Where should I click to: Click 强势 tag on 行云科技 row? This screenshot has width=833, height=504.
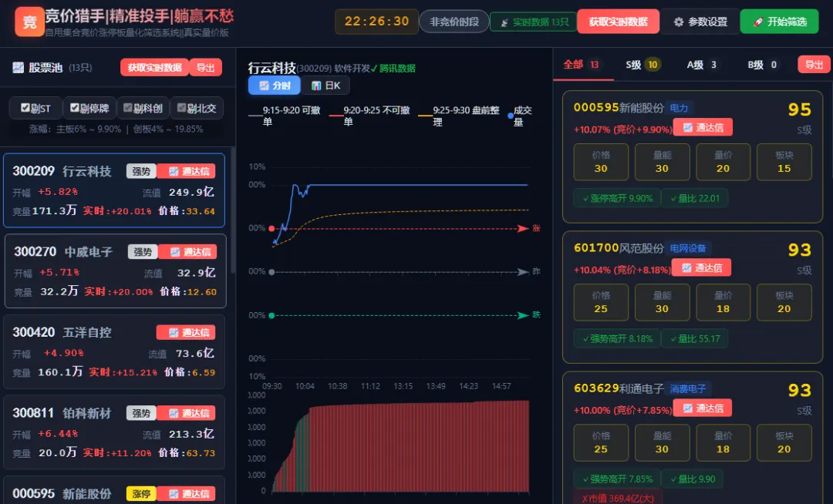(x=141, y=171)
